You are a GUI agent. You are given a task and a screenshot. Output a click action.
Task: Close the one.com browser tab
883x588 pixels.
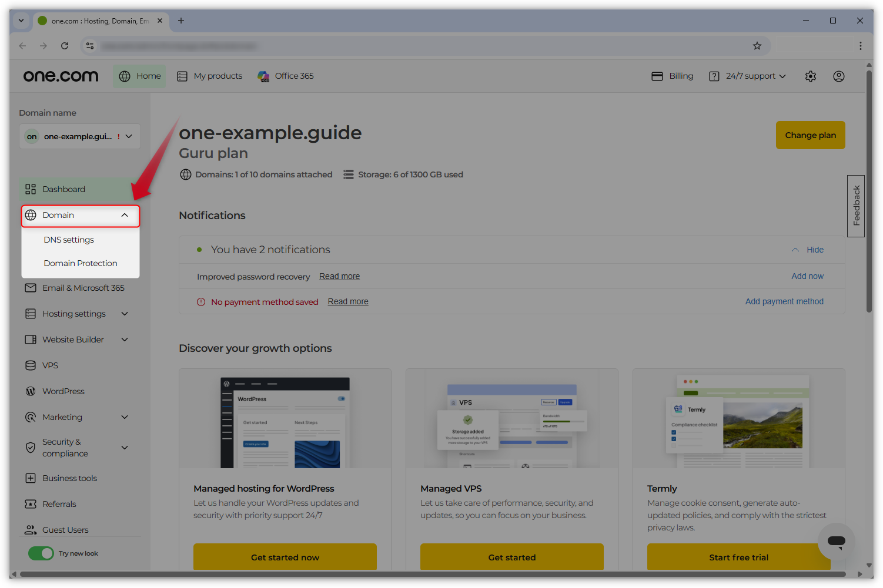click(160, 21)
